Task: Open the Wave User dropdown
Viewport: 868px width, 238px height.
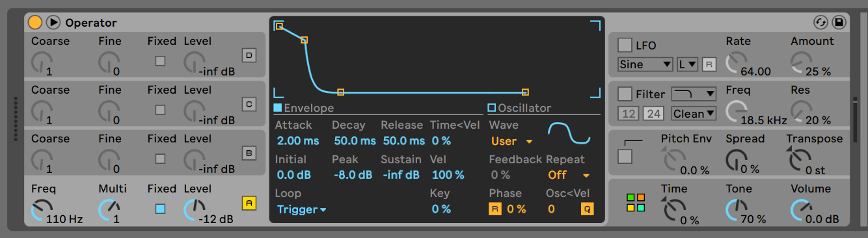Action: coord(512,141)
